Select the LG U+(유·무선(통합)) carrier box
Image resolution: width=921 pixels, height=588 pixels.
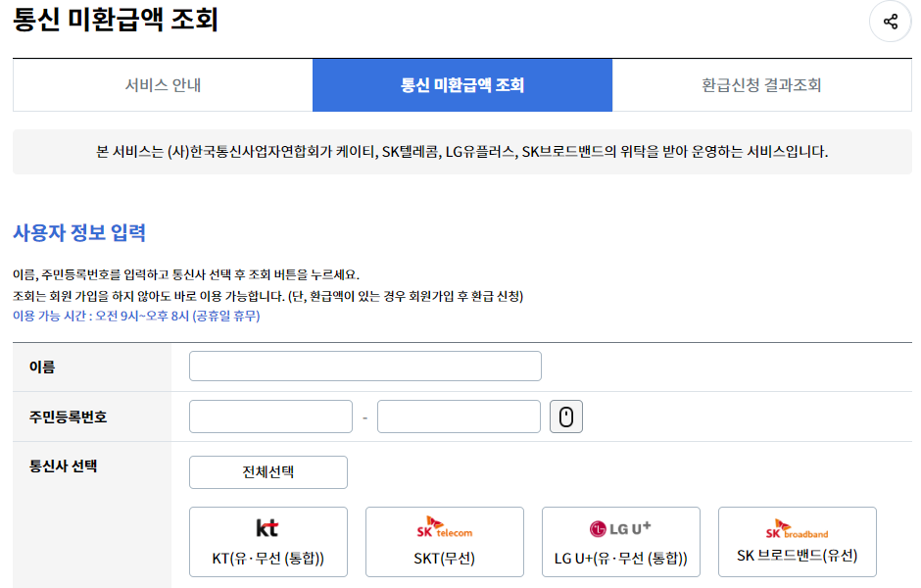[620, 541]
